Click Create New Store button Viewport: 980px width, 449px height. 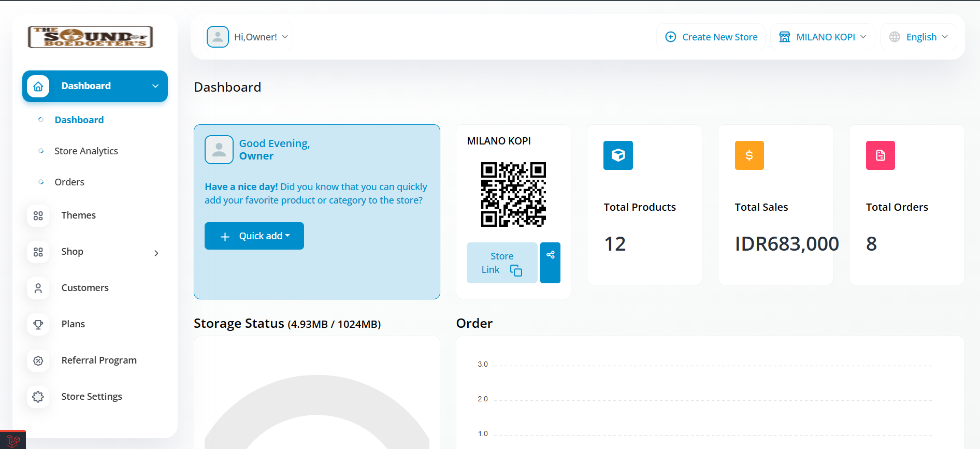(711, 37)
